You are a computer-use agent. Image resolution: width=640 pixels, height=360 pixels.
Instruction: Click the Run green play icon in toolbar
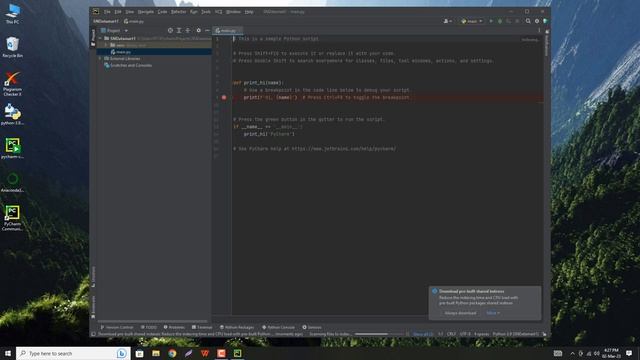491,21
